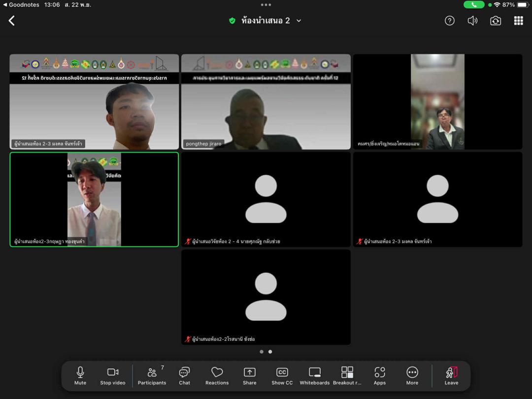Viewport: 532px width, 399px height.
Task: Open Whiteboards
Action: 315,376
